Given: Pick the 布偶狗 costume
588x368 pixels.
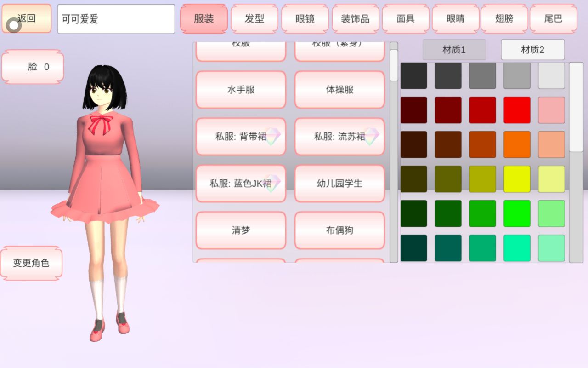Looking at the screenshot, I should point(339,230).
